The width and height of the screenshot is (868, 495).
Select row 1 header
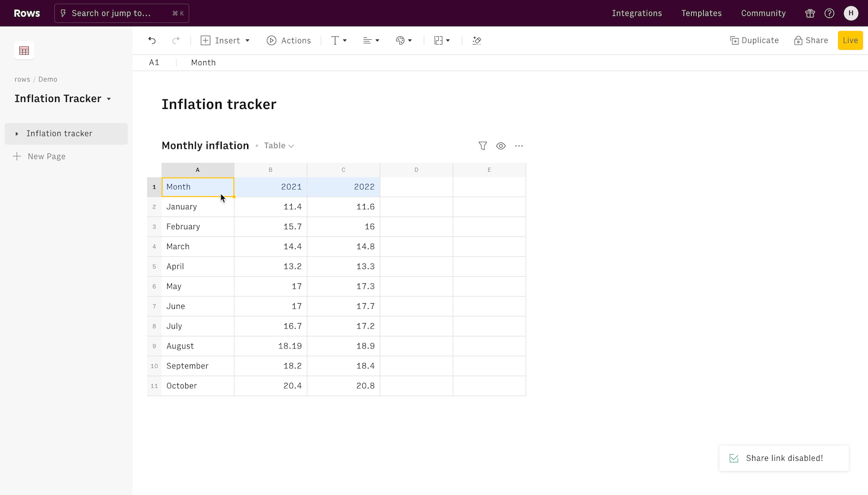154,187
